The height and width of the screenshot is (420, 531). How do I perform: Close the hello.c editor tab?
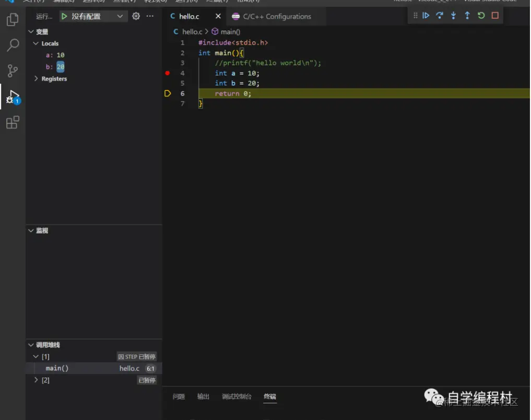point(218,16)
